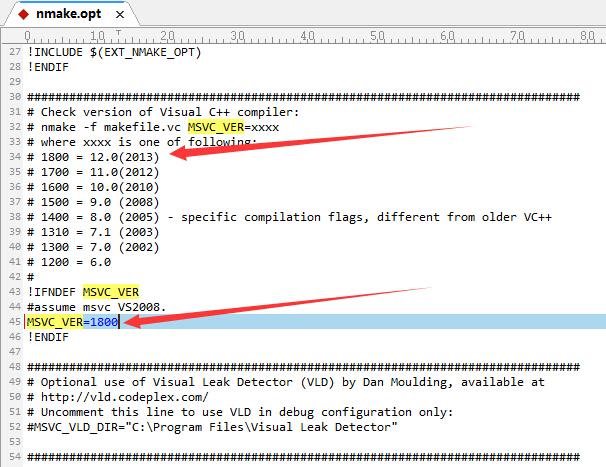Click the '1500 = 9.0 (2008)' line
This screenshot has height=467, width=606.
[93, 202]
